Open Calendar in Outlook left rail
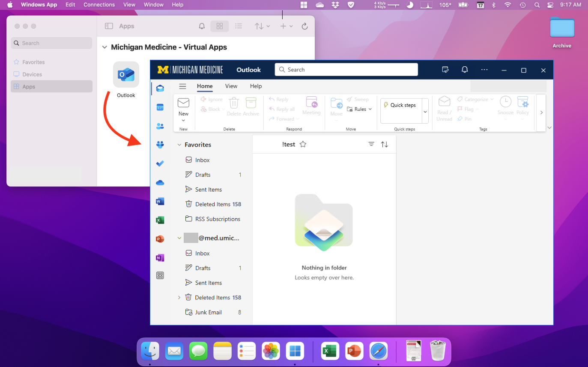This screenshot has width=588, height=367. click(x=160, y=107)
